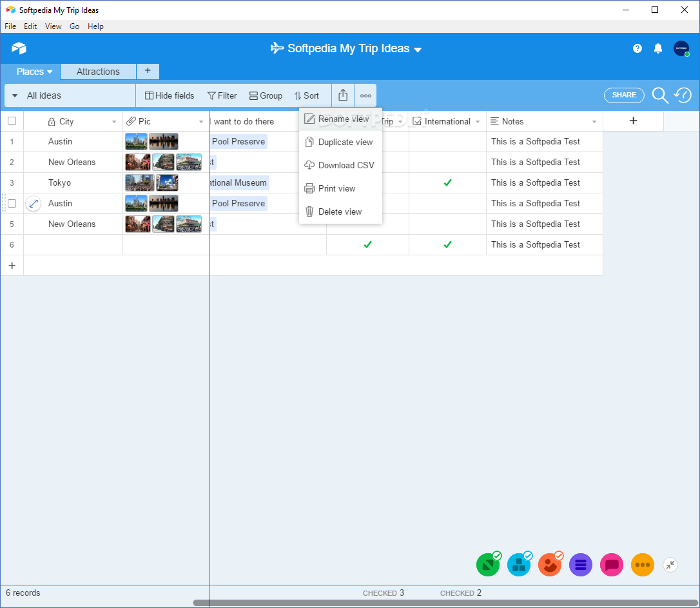Open the purple list block icon
The image size is (700, 608).
point(580,565)
